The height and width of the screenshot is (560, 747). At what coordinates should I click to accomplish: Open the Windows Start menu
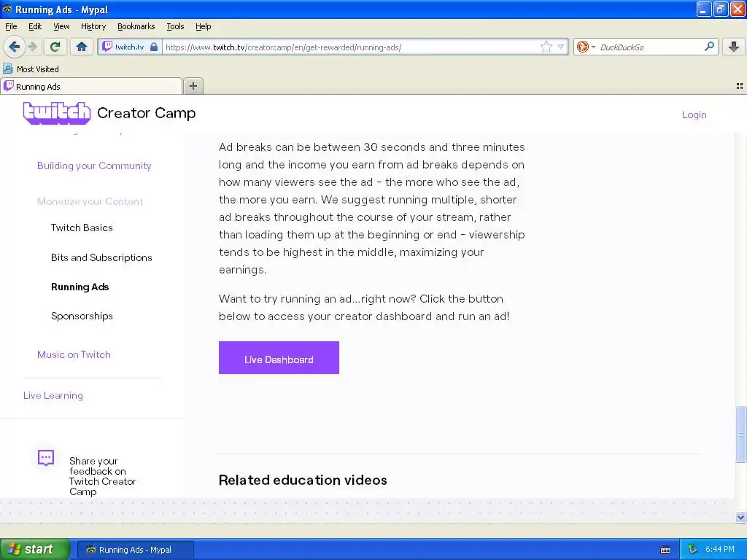[x=35, y=549]
